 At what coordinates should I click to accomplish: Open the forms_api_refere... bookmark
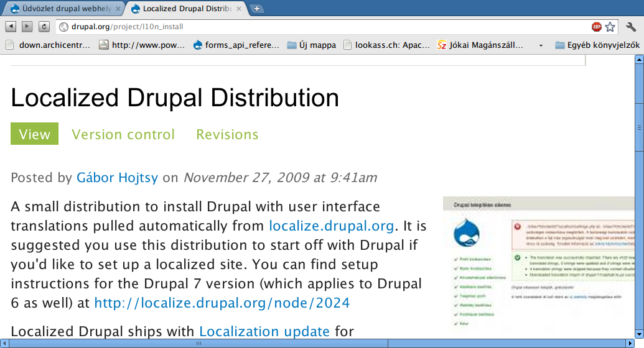236,45
